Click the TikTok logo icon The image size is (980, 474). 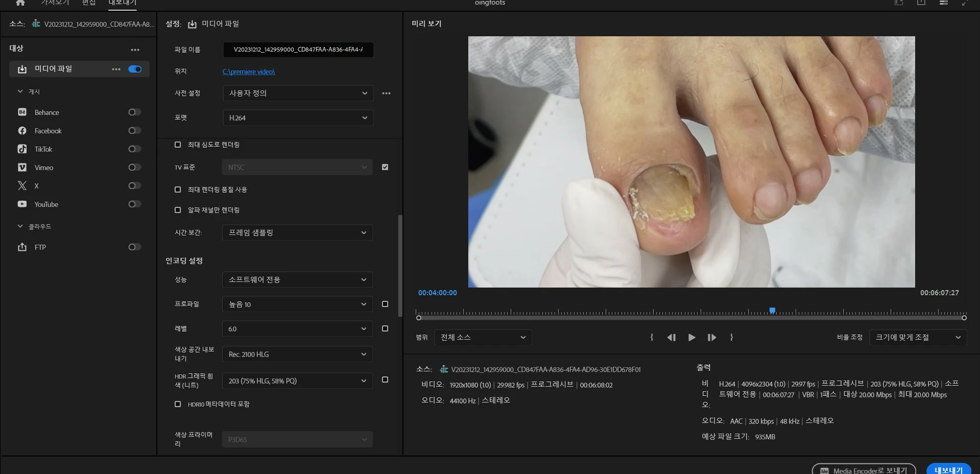(x=22, y=149)
